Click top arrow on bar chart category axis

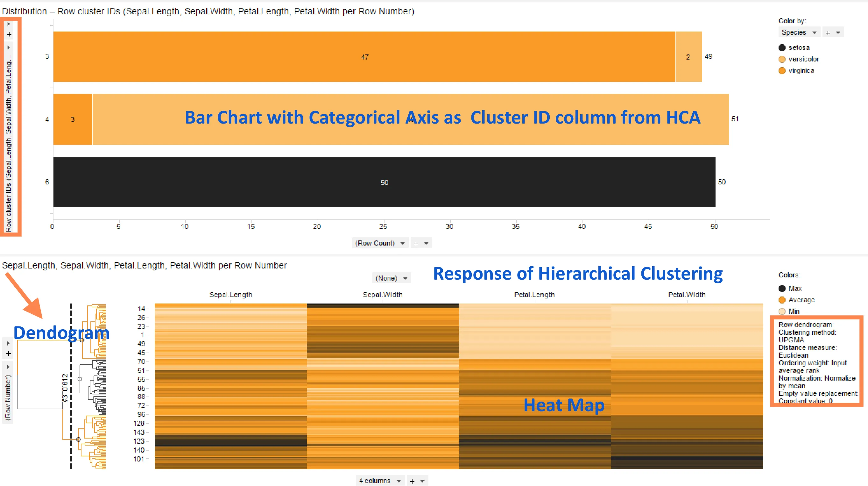pyautogui.click(x=8, y=24)
